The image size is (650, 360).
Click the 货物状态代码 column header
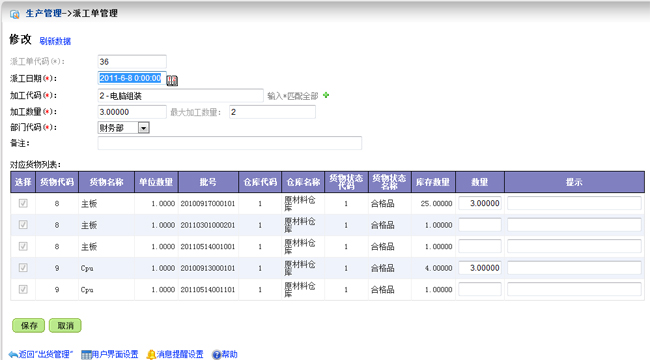point(346,182)
